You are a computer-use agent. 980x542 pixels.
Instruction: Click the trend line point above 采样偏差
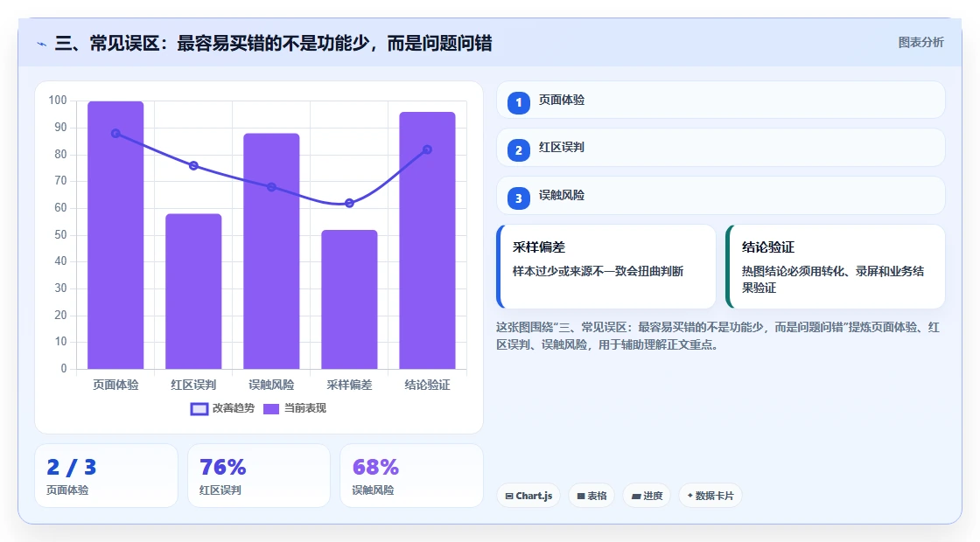349,203
